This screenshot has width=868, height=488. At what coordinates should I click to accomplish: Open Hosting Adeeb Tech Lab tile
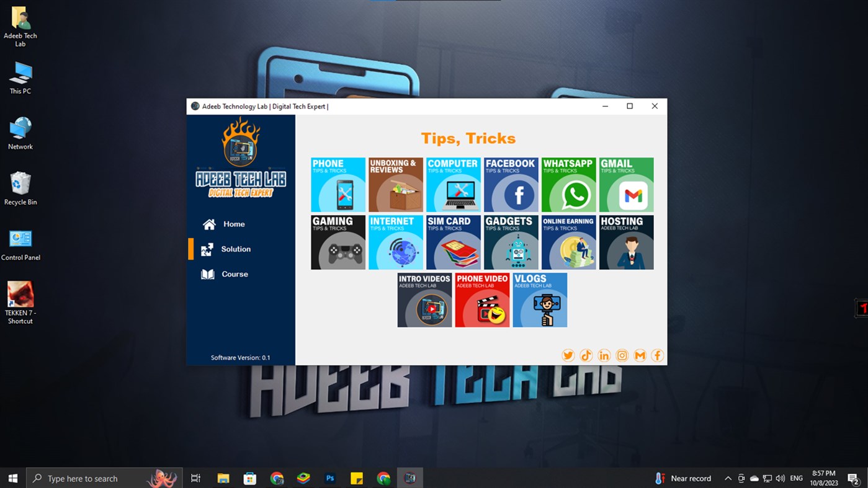626,242
